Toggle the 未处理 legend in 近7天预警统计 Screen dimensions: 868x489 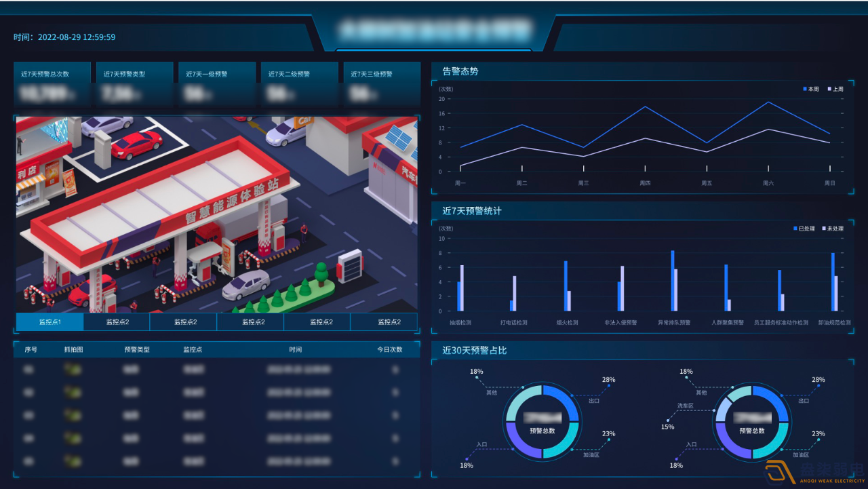point(833,229)
